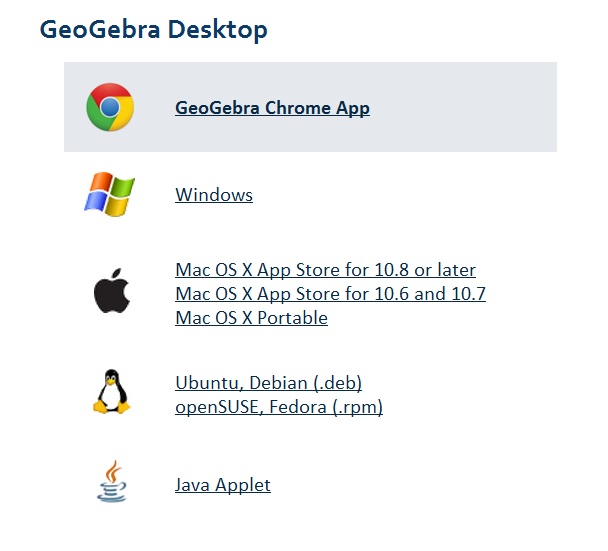Open Mac OS X App Store 10.8 or later
The height and width of the screenshot is (551, 608).
click(x=326, y=270)
